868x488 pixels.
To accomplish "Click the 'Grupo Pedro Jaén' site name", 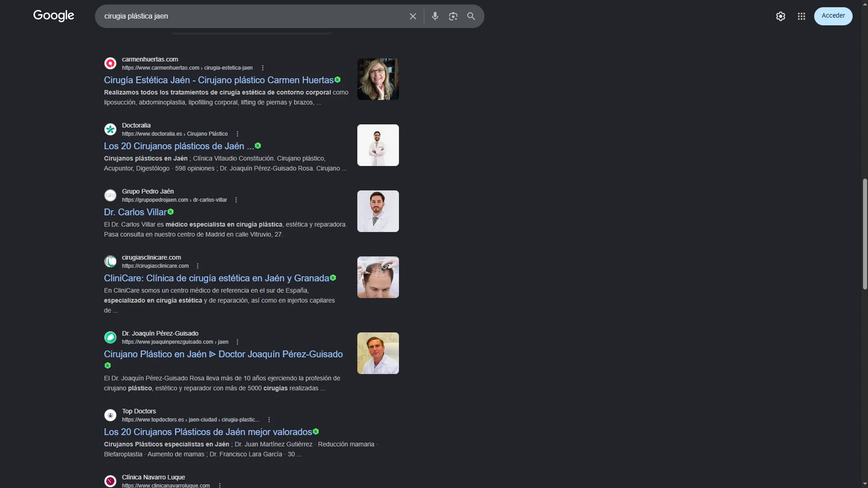I will point(147,191).
